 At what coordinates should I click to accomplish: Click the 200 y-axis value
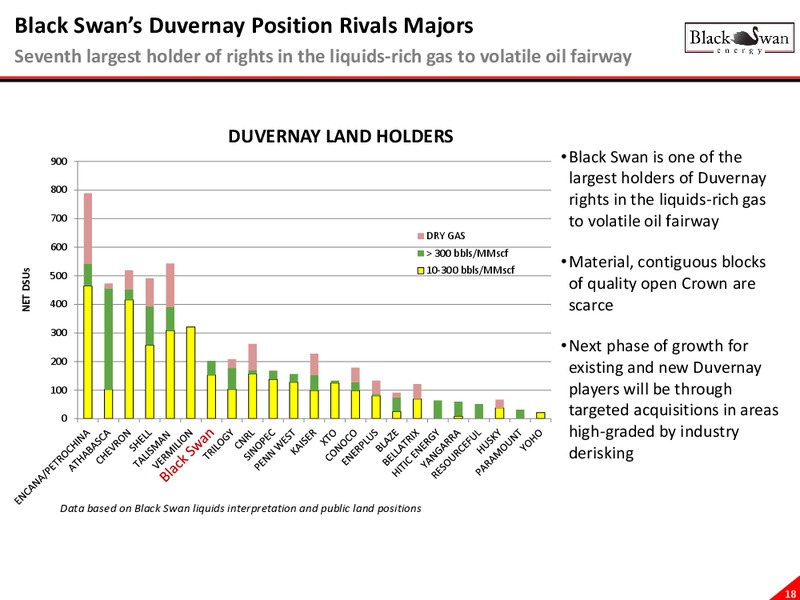tap(59, 362)
